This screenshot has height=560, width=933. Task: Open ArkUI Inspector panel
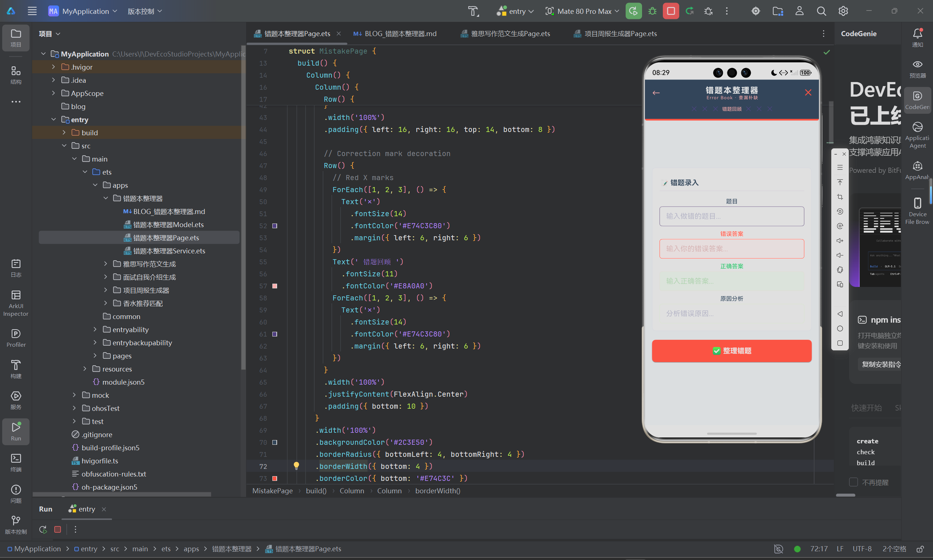(16, 304)
